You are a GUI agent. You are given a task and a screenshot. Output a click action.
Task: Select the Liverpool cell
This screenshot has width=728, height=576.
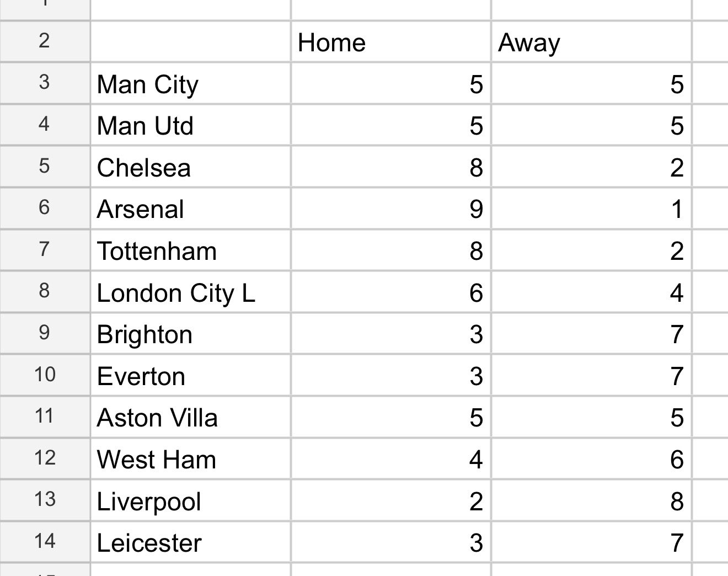pos(190,501)
